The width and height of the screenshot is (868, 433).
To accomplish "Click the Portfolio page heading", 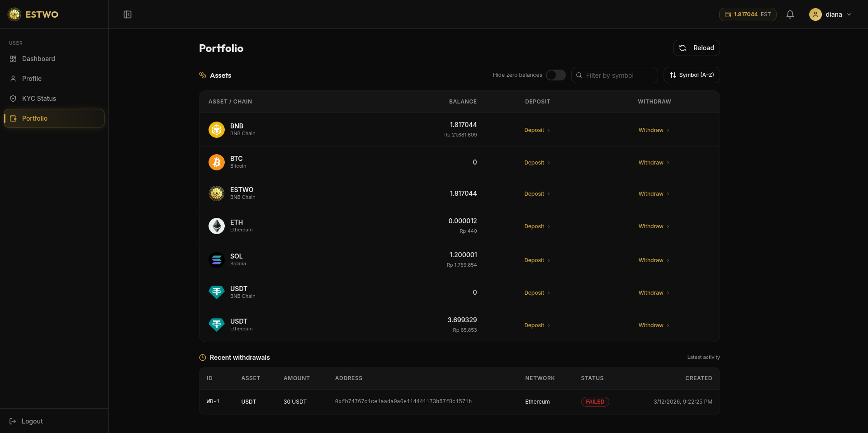I will pos(221,48).
